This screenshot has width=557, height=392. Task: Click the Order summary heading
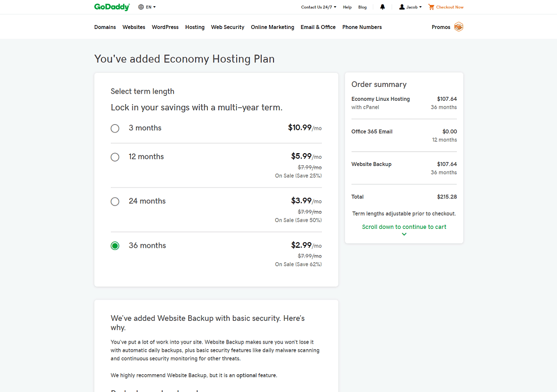[x=379, y=85]
